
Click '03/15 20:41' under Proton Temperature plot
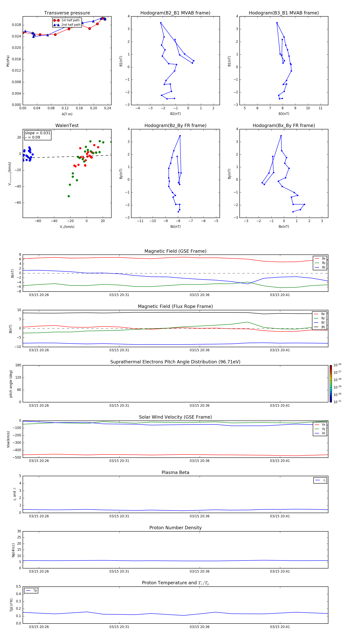pos(280,627)
